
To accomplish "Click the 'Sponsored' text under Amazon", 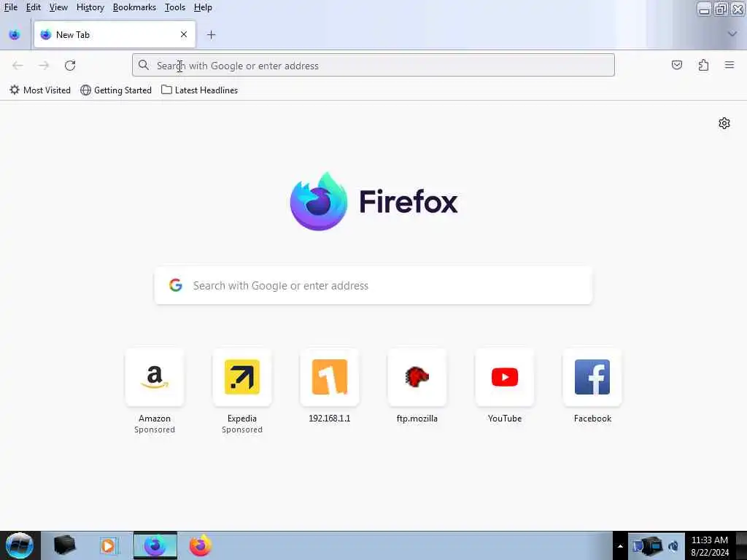I will coord(155,429).
